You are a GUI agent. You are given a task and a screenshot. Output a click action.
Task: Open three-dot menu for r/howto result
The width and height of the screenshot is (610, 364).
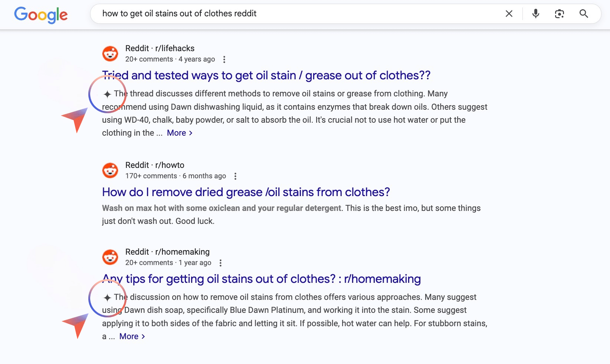(235, 176)
